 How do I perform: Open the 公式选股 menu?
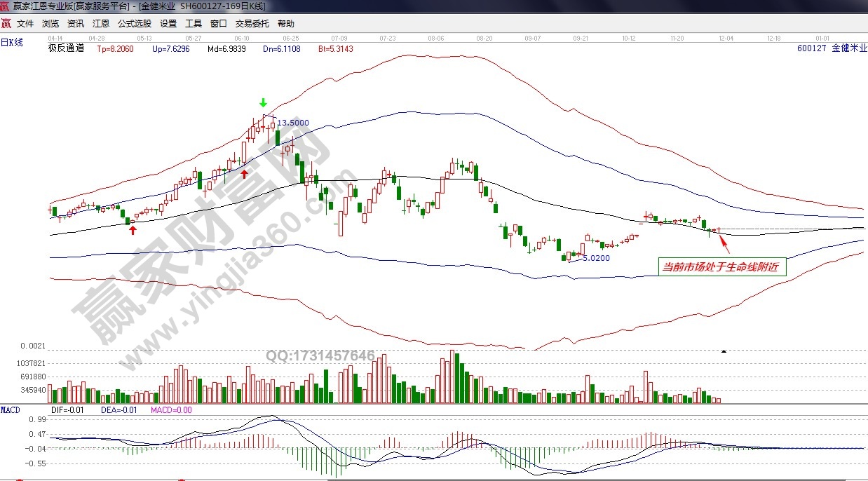point(134,23)
